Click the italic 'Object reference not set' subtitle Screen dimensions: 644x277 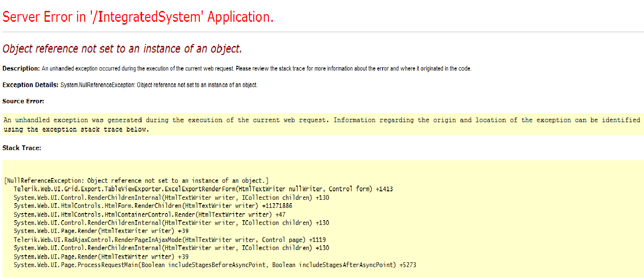122,48
